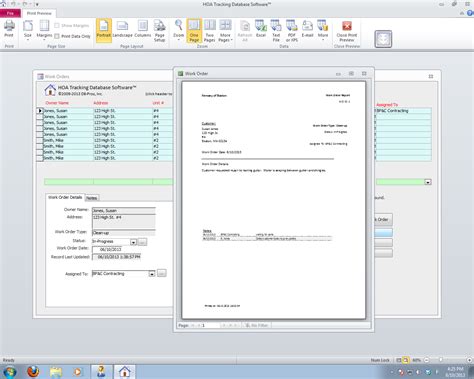Click the Assigned To column header
474x379 pixels.
click(387, 105)
